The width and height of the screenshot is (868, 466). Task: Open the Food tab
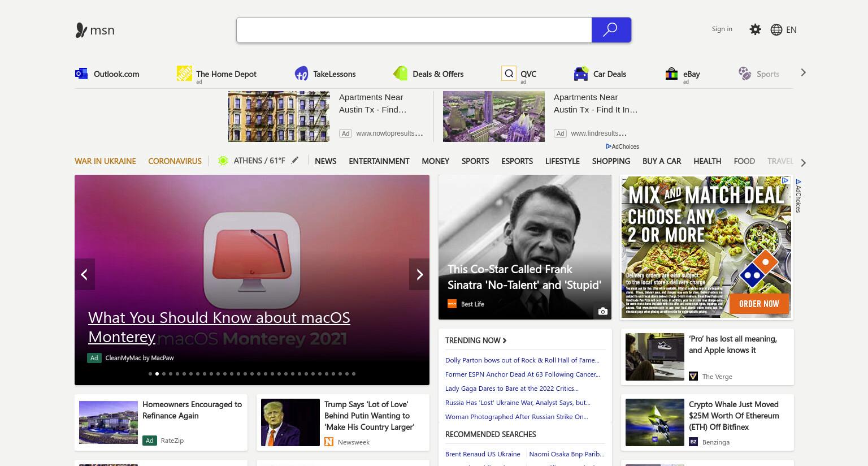[744, 161]
